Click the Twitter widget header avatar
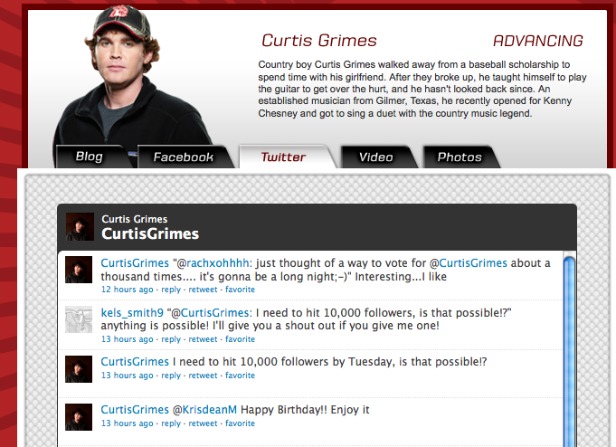 79,226
